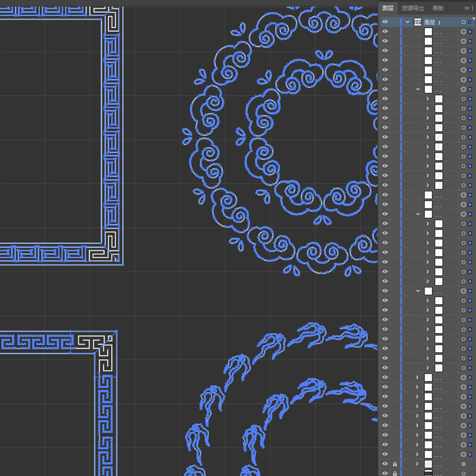Collapse the panel with the double-arrow icon
476x476 pixels.
(x=467, y=8)
